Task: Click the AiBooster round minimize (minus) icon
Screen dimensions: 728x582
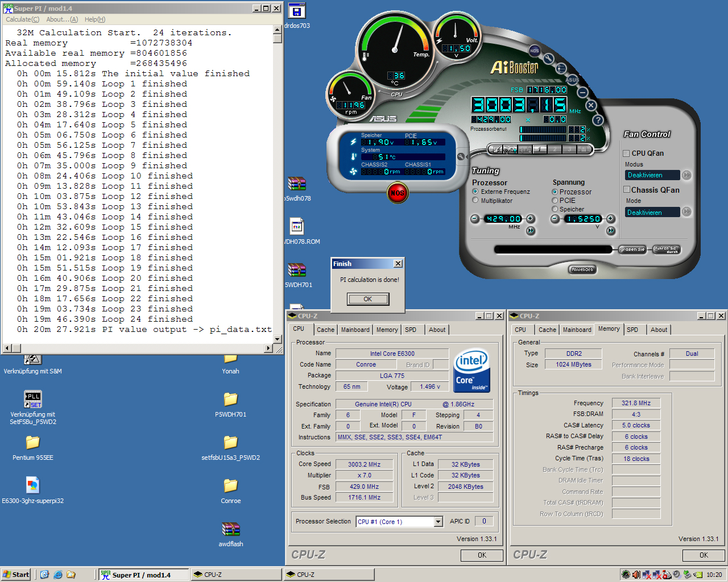Action: [x=582, y=92]
